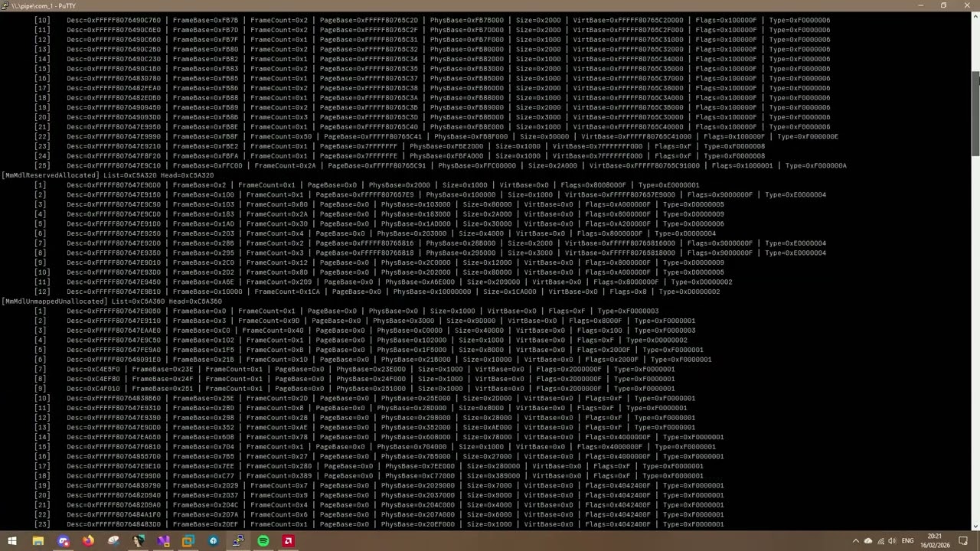Click FrameBase=0xA6E value
This screenshot has height=551, width=980.
204,282
